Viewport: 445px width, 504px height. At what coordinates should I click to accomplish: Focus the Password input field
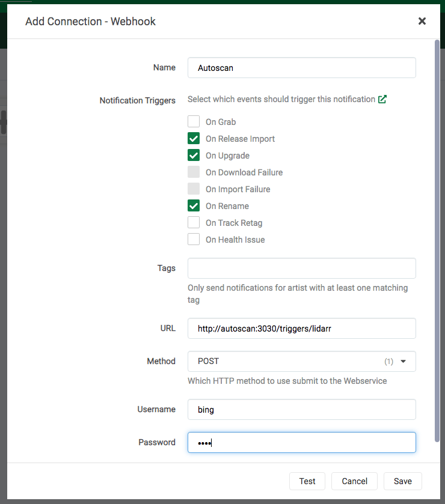[x=301, y=443]
